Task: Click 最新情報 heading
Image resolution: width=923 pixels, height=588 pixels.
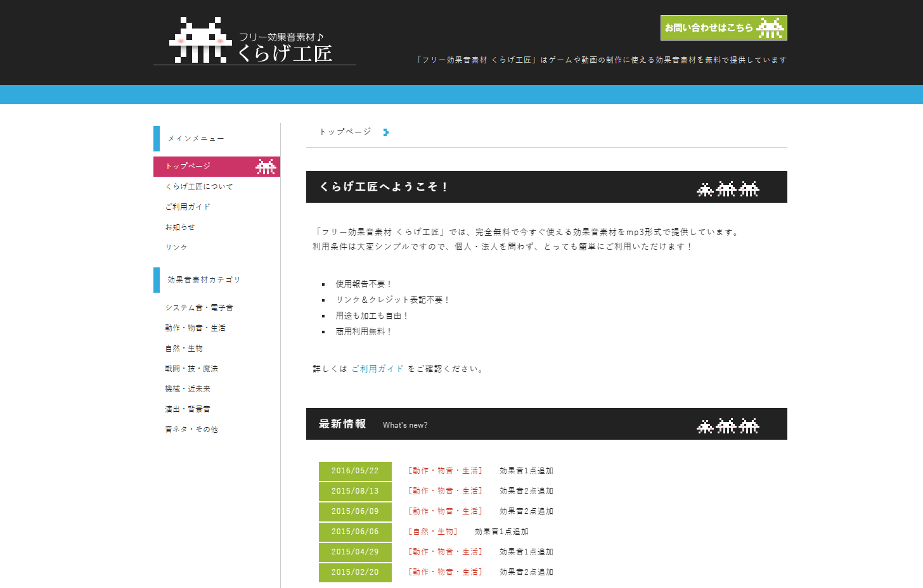Action: pyautogui.click(x=342, y=424)
